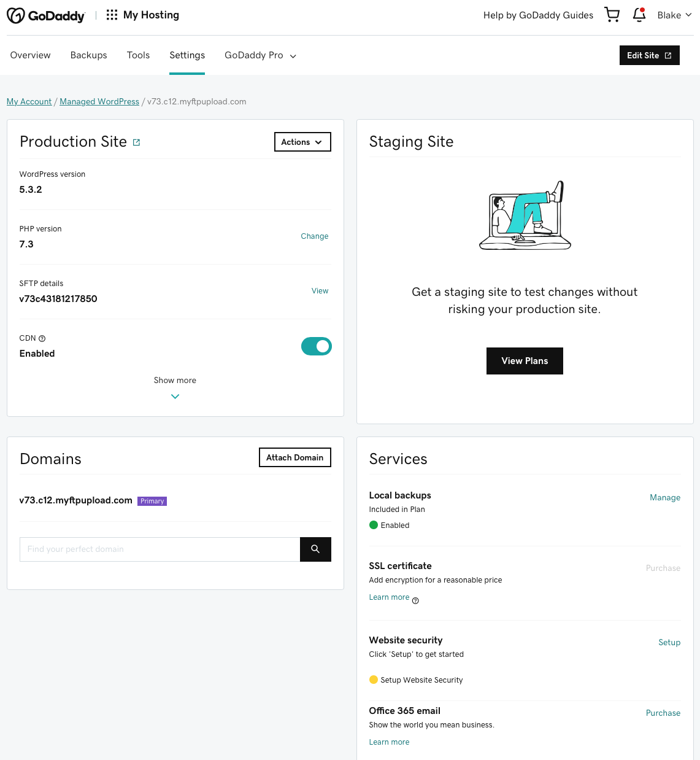Viewport: 700px width, 760px height.
Task: Click Attach Domain button
Action: pyautogui.click(x=294, y=457)
